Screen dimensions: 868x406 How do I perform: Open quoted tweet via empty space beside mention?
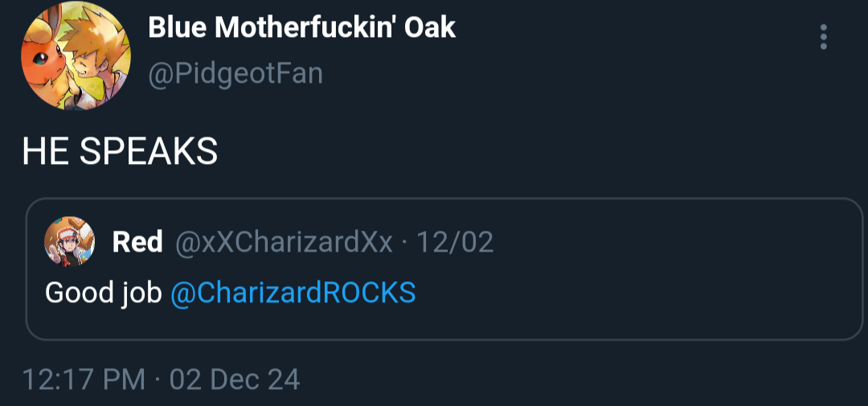tap(627, 293)
